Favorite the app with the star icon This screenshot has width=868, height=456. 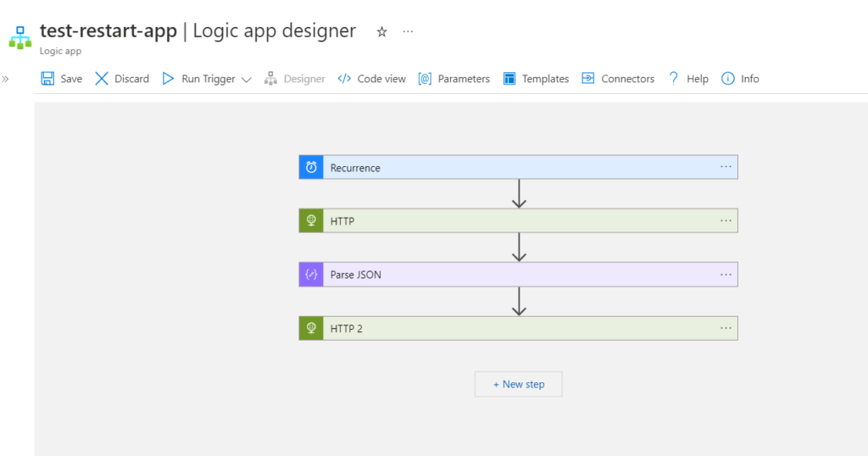382,32
